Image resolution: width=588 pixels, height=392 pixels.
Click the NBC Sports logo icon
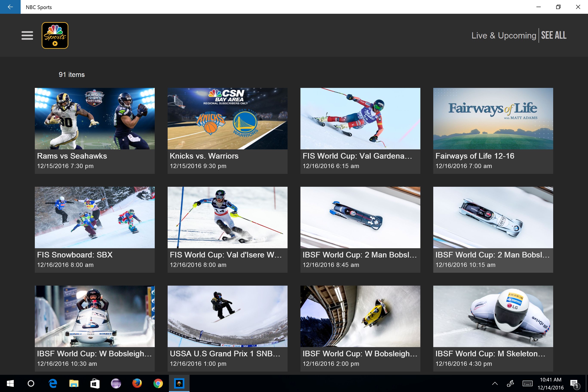[55, 35]
